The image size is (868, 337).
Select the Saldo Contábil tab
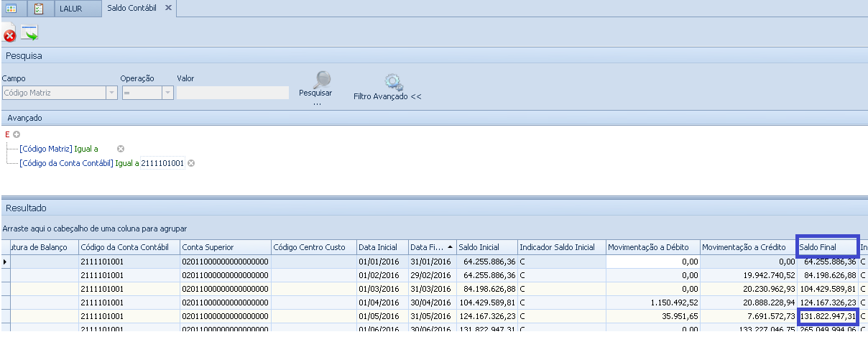[x=131, y=8]
